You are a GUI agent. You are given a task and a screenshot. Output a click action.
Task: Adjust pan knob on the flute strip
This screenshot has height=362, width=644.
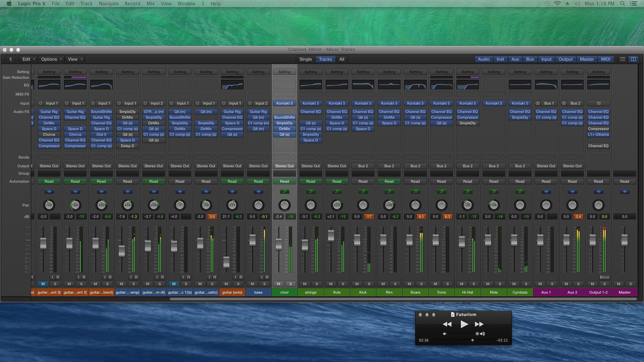337,205
